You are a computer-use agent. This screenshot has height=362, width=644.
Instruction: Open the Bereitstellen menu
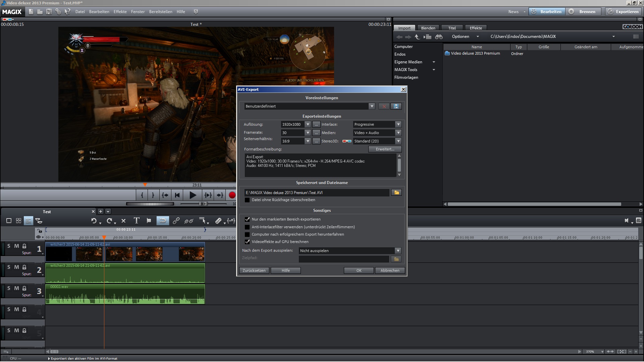pyautogui.click(x=161, y=12)
